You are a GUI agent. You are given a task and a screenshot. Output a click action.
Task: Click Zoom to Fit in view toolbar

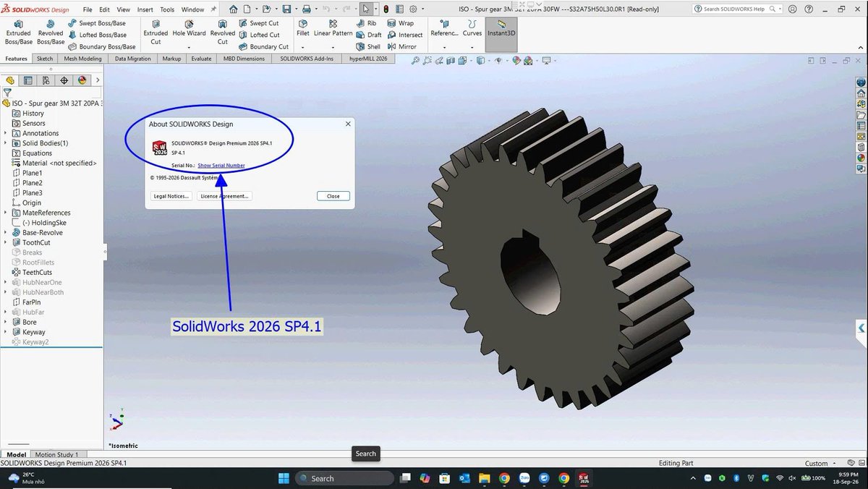416,61
